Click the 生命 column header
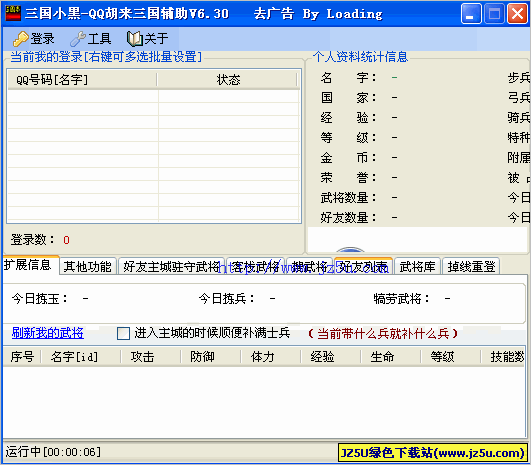 390,357
